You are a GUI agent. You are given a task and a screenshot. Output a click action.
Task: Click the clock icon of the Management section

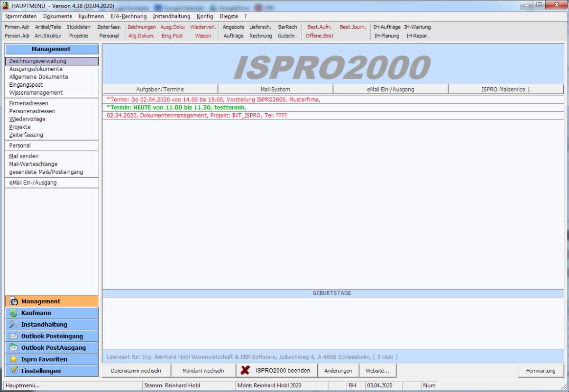coord(13,301)
